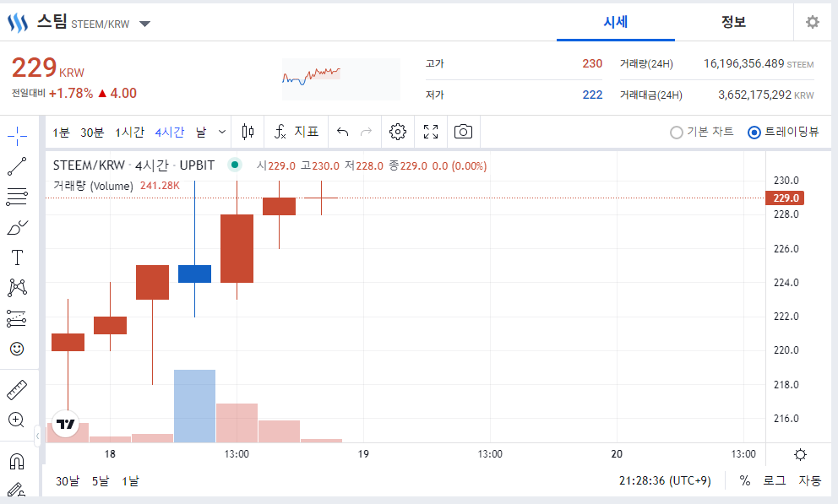The image size is (838, 504).
Task: Switch to the 정보 tab
Action: pyautogui.click(x=733, y=22)
